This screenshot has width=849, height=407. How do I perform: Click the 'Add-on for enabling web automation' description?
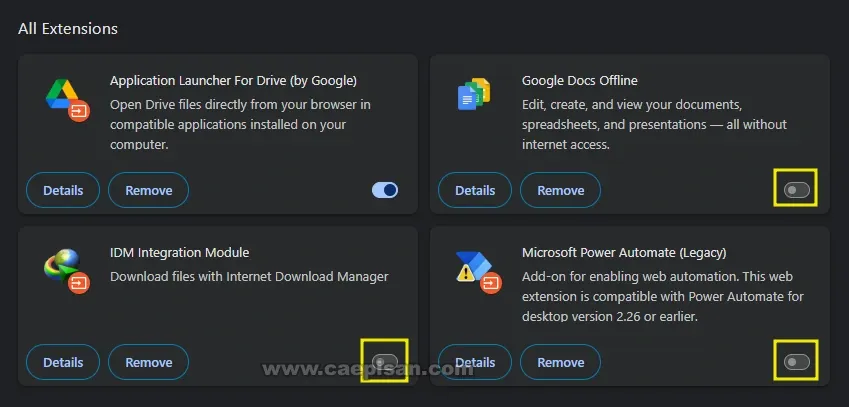[663, 297]
